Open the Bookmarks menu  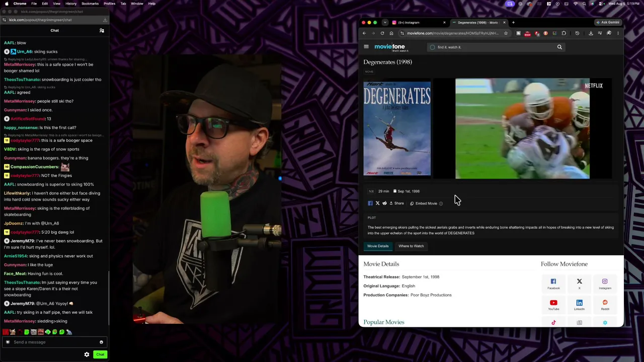(90, 4)
